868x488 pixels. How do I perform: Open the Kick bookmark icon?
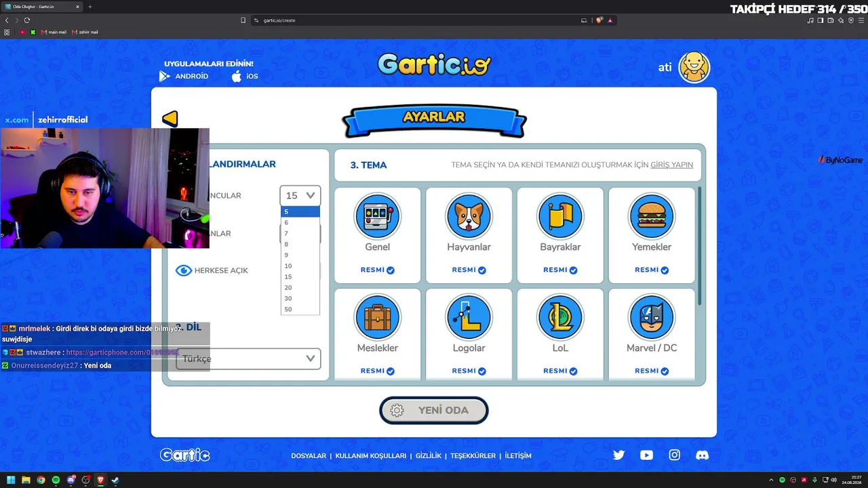click(33, 32)
